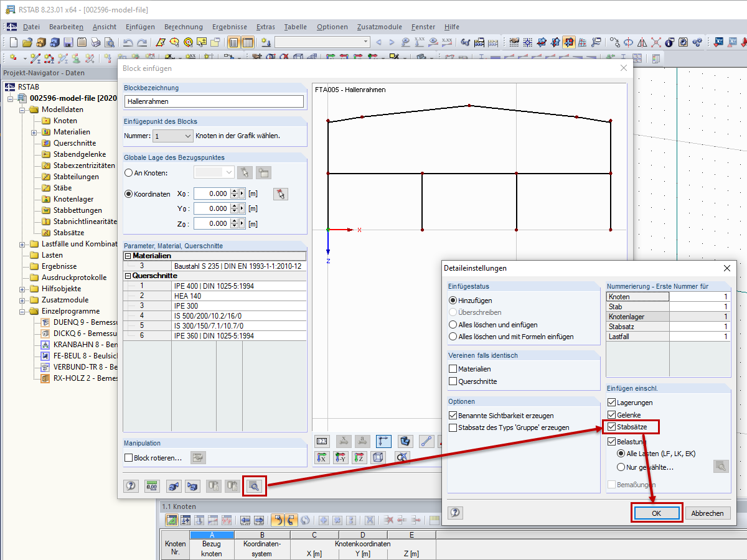The width and height of the screenshot is (747, 560).
Task: Click the load selection icon beside Nur gewählte
Action: (721, 466)
